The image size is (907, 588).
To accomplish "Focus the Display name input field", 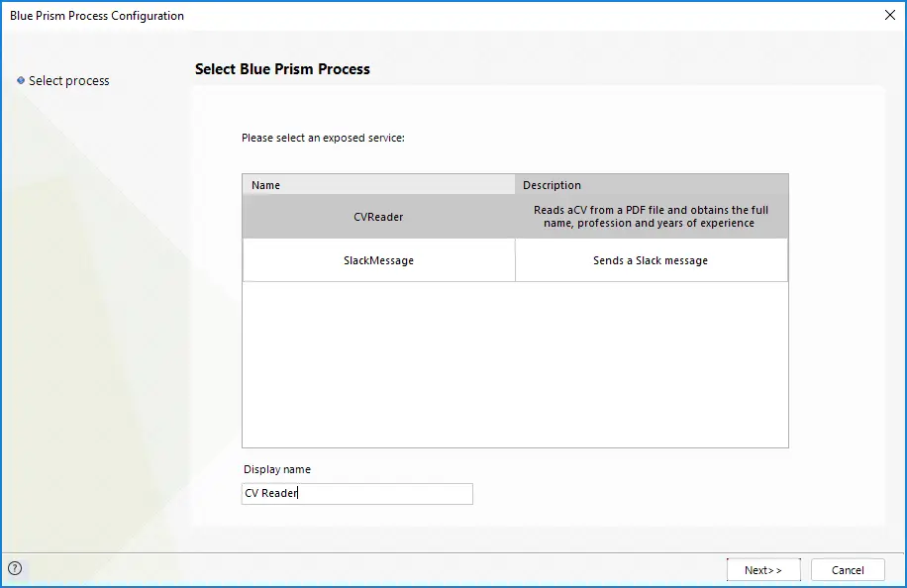I will click(x=356, y=494).
